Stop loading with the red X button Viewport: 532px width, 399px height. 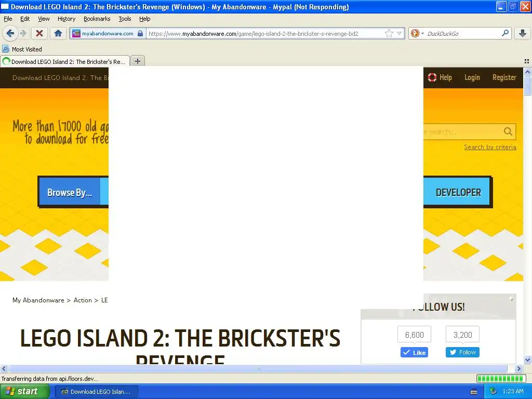pos(39,33)
